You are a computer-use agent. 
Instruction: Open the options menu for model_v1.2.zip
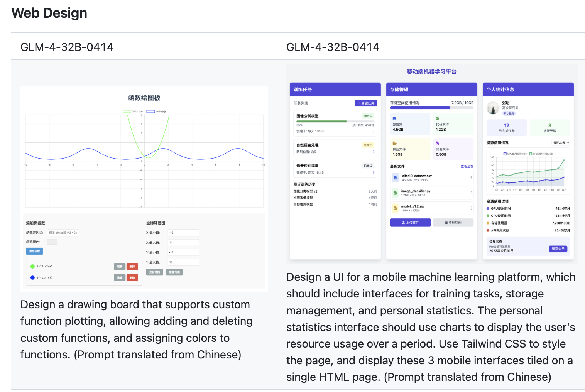pos(471,208)
